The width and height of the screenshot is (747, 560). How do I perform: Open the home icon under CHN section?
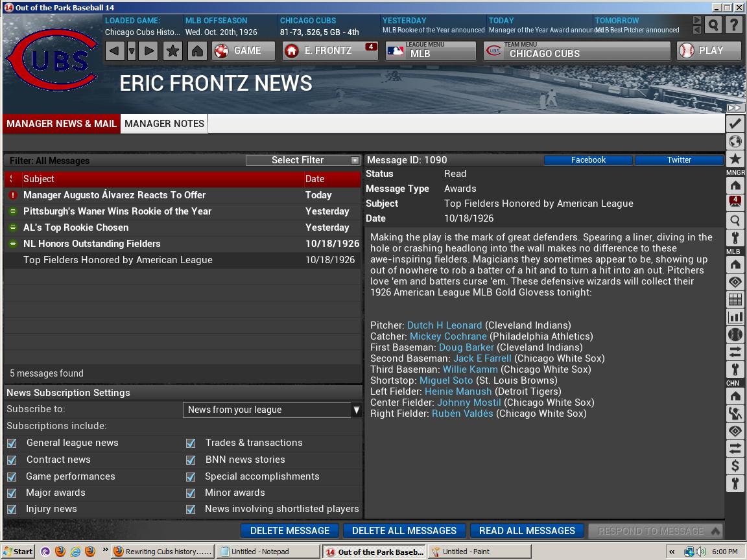click(x=735, y=396)
